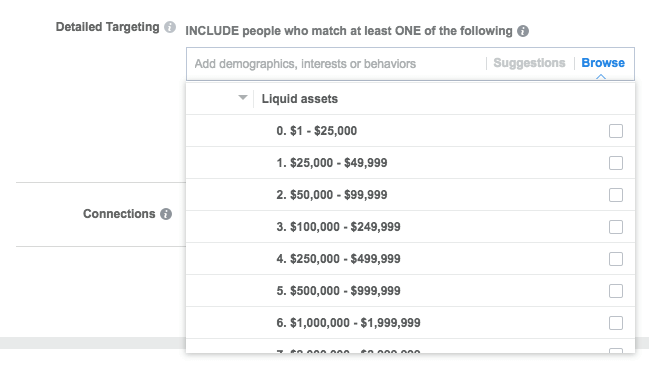
Task: Enable the $500,000 - $999,999 checkbox
Action: (x=616, y=291)
